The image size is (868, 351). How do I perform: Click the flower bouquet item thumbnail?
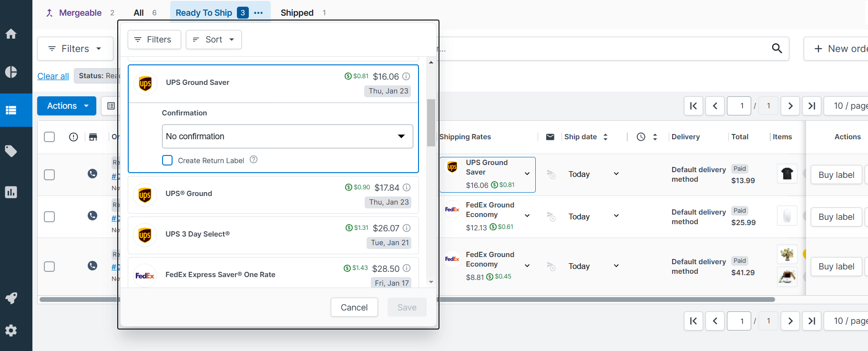coord(787,254)
